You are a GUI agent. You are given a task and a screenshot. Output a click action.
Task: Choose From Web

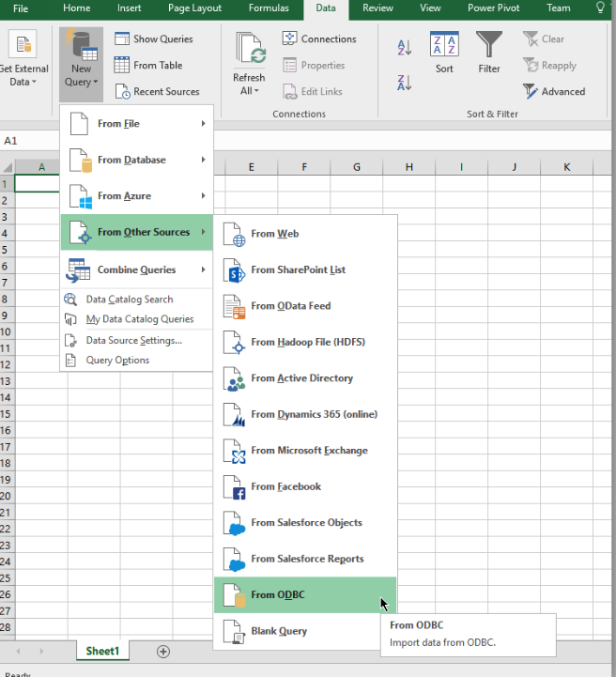click(305, 234)
